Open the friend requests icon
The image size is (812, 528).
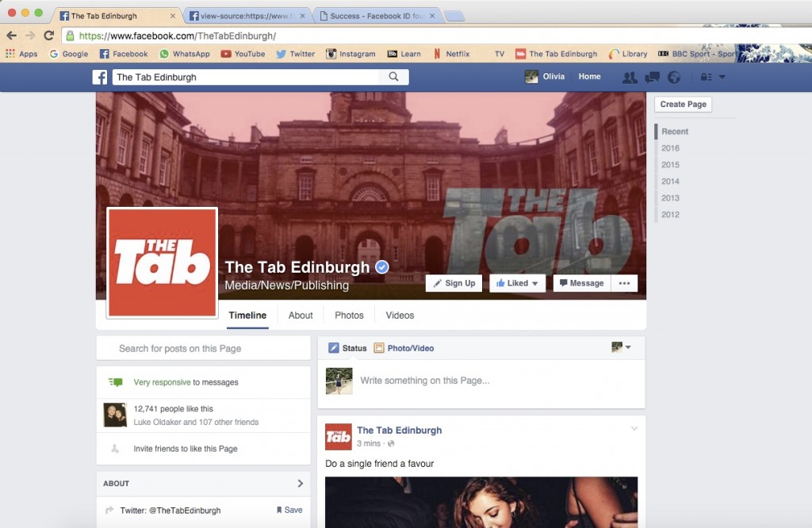(x=630, y=77)
